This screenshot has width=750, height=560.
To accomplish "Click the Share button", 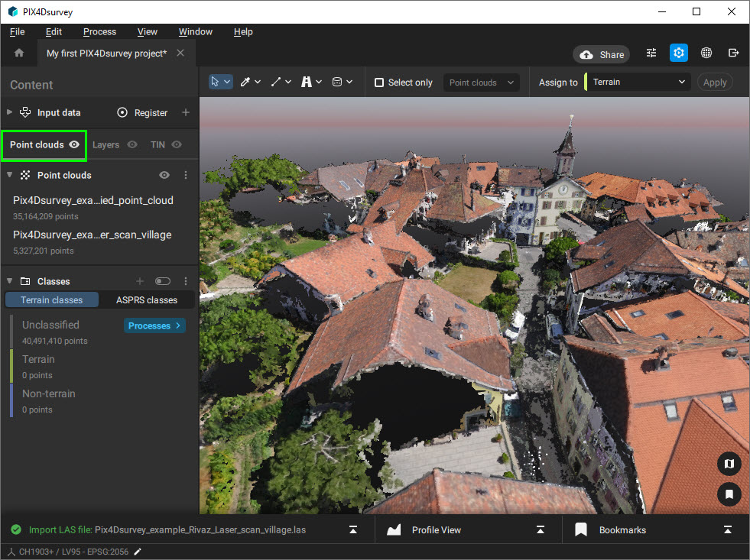I will (601, 53).
